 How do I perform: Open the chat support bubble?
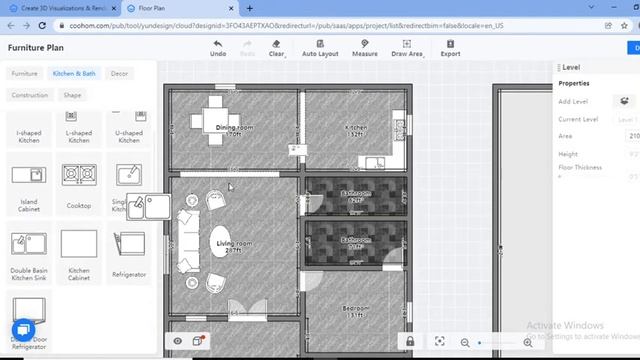23,330
